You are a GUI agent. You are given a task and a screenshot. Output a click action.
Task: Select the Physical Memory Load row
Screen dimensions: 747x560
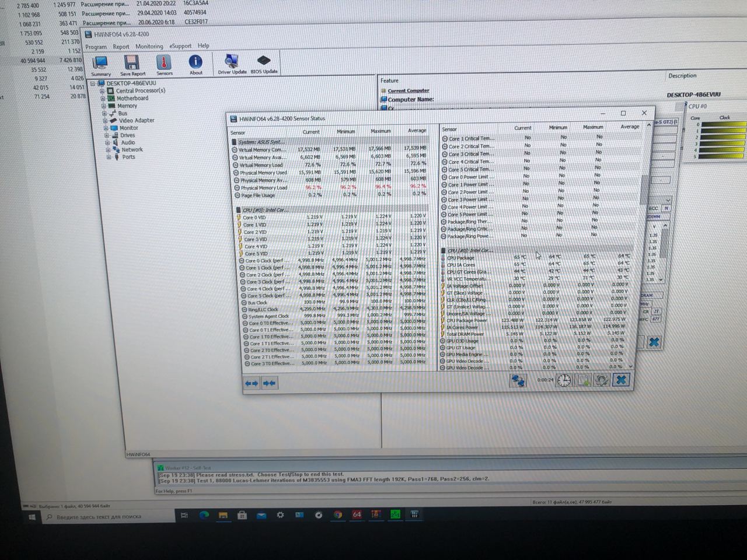[x=330, y=187]
